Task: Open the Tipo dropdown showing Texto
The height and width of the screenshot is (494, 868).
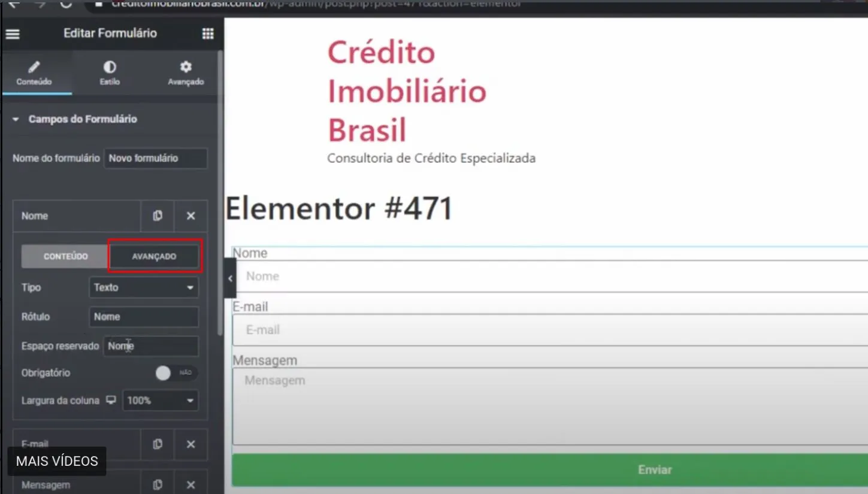Action: point(144,287)
